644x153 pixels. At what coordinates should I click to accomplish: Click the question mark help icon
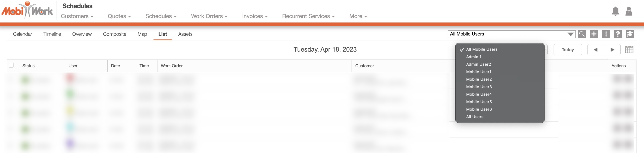click(x=618, y=34)
